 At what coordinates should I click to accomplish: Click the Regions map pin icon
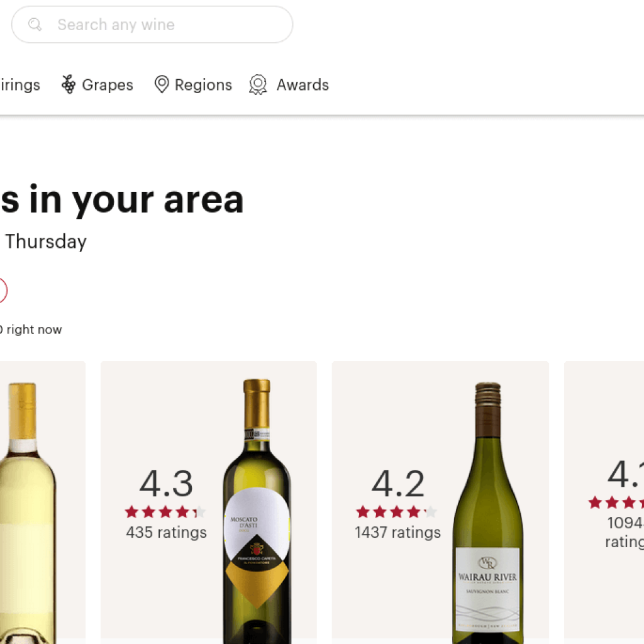tap(162, 84)
